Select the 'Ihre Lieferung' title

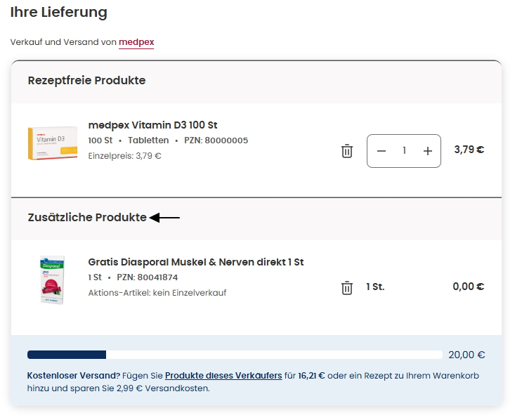point(58,13)
